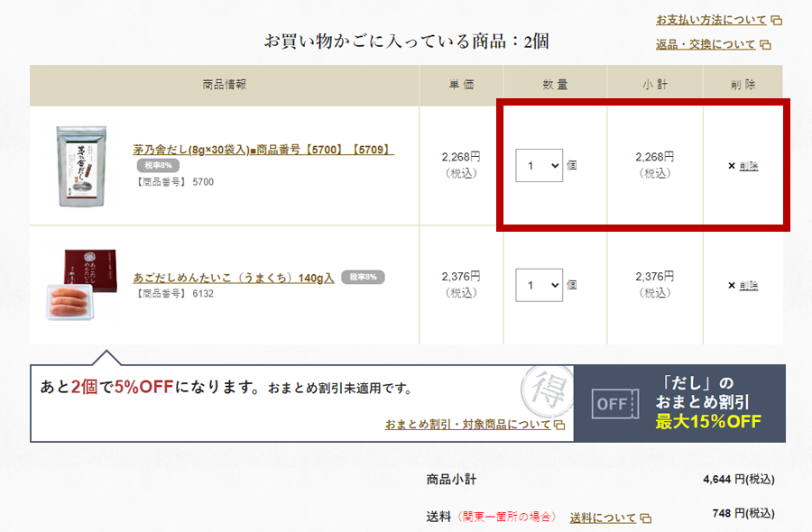Click 税率8% badge under 茅乃舎だし
Image resolution: width=812 pixels, height=532 pixels.
click(x=158, y=166)
